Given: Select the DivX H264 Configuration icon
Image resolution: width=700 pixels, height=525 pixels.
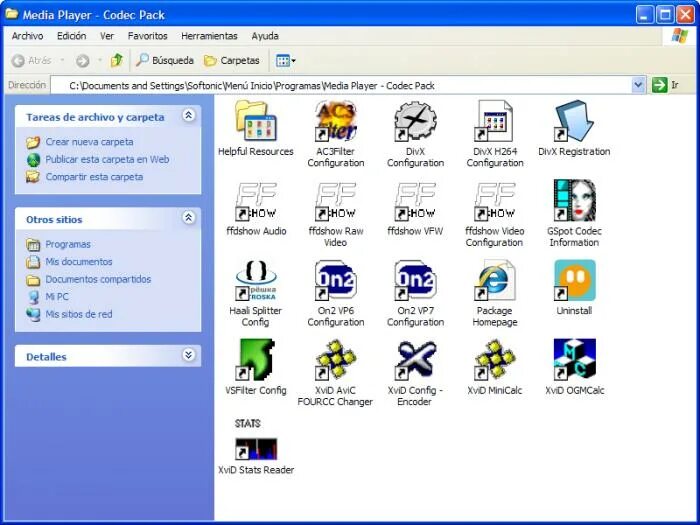Looking at the screenshot, I should point(495,121).
